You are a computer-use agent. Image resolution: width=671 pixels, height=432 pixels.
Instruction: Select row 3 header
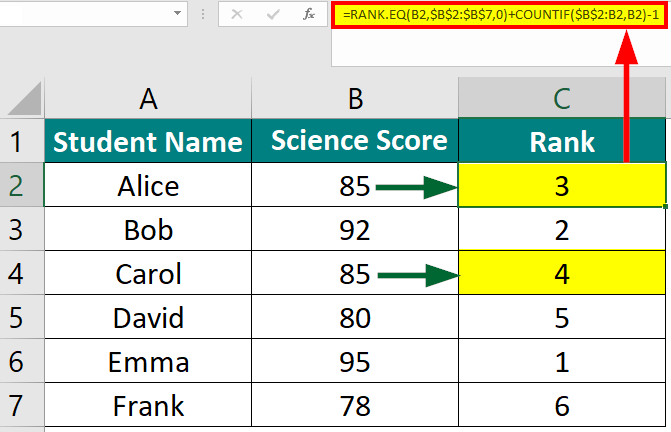point(22,229)
